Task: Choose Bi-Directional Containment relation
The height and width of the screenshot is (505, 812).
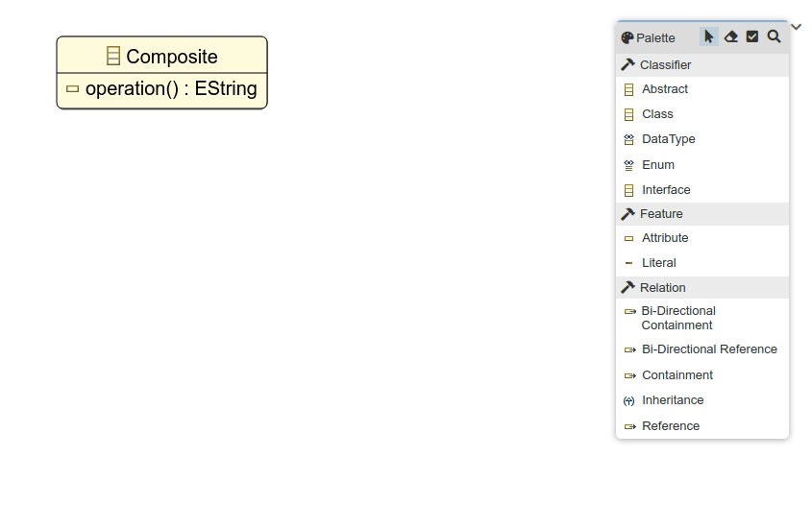Action: coord(677,318)
